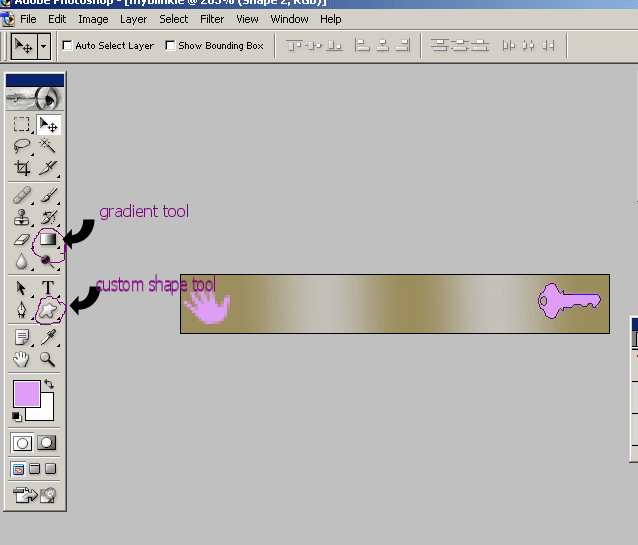Select the Clone Stamp tool

pyautogui.click(x=22, y=217)
